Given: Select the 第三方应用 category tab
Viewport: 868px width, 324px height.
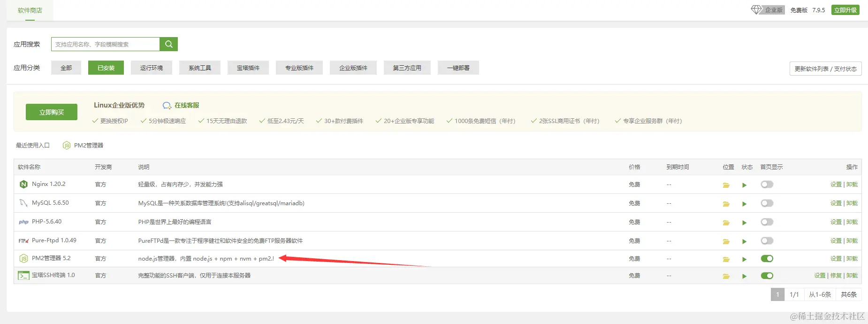Looking at the screenshot, I should coord(407,68).
